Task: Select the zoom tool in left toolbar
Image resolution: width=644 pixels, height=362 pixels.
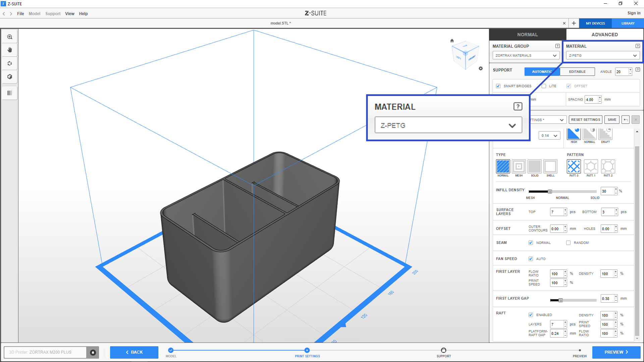Action: (x=10, y=37)
